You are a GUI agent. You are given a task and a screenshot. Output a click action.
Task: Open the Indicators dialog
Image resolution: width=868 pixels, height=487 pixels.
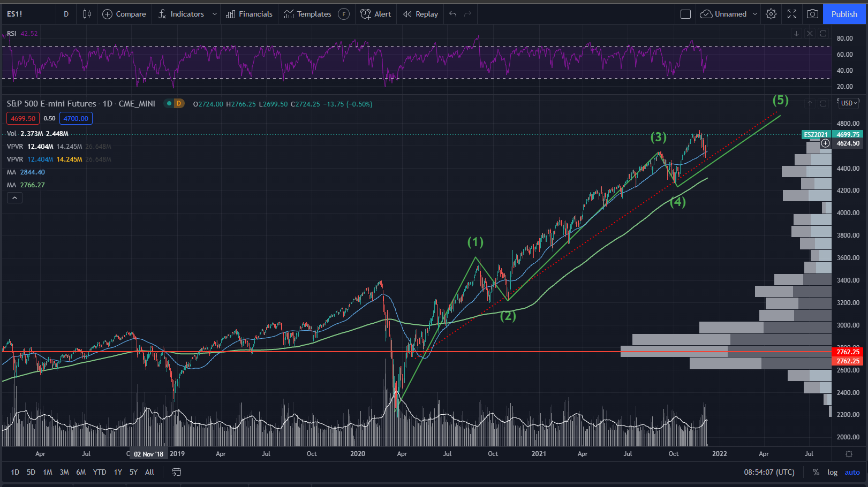point(181,14)
